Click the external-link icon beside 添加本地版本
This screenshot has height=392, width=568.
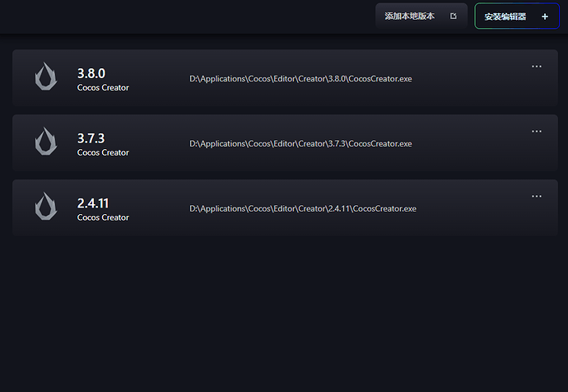(x=454, y=16)
